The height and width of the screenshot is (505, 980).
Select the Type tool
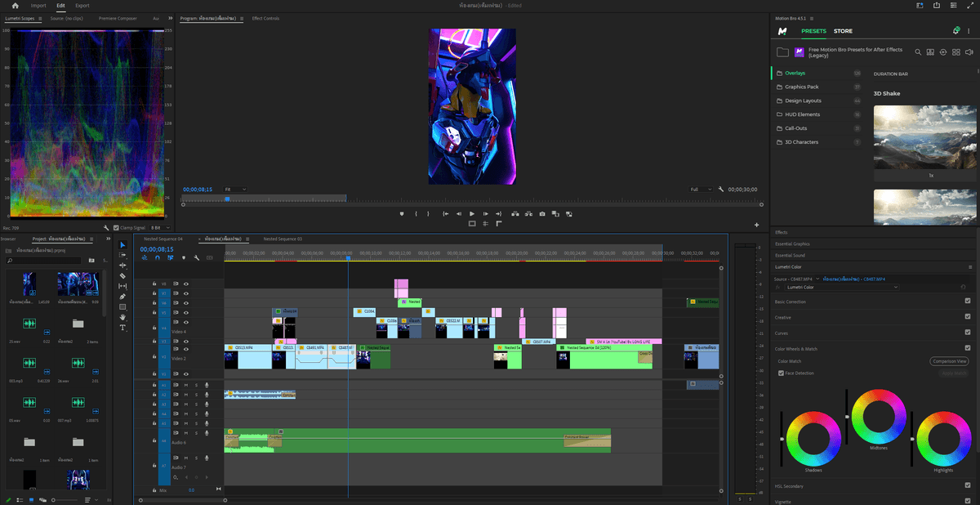click(123, 328)
